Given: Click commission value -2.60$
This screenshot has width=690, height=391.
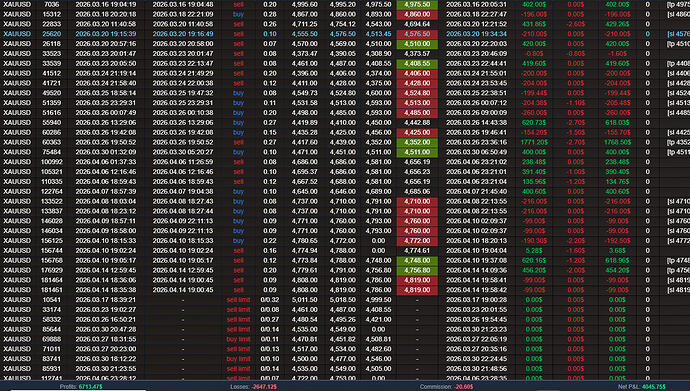Looking at the screenshot, I should 576,24.
